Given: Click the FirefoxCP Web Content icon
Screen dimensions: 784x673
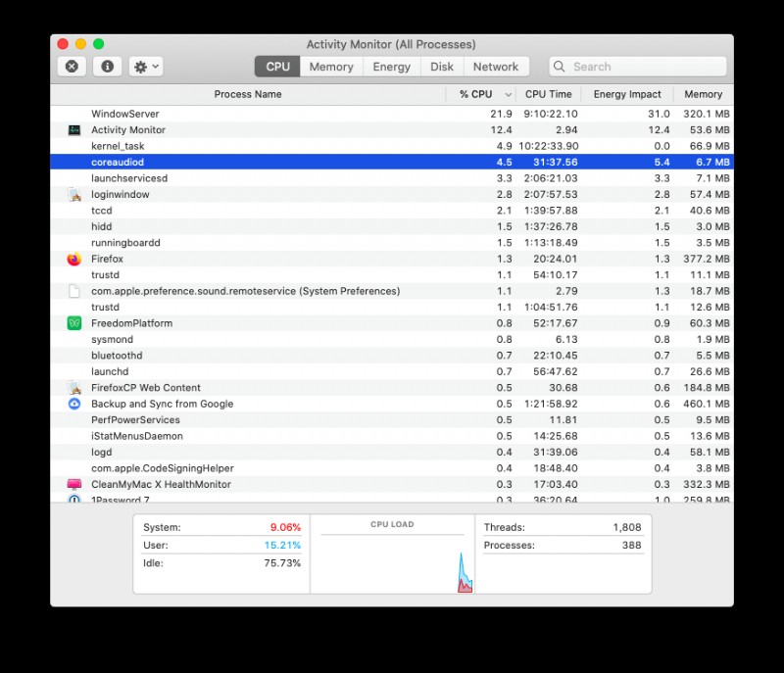Looking at the screenshot, I should 74,388.
